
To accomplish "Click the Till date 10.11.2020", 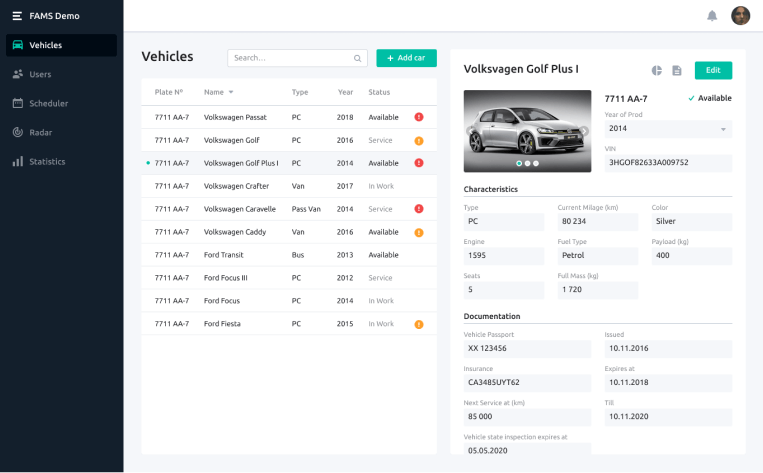I will coord(668,417).
